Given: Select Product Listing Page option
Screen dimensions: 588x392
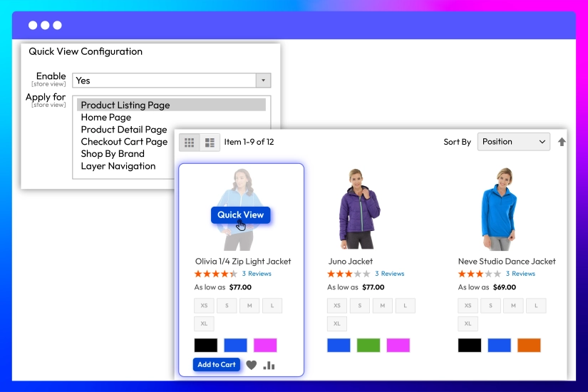Looking at the screenshot, I should [171, 105].
